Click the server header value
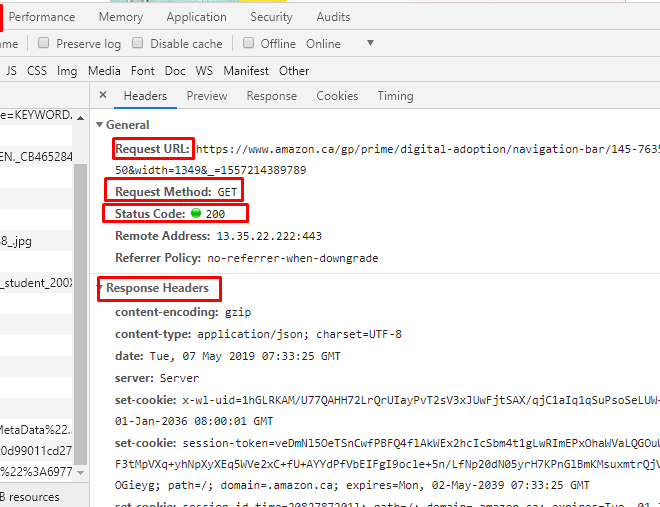This screenshot has width=660, height=507. (179, 378)
